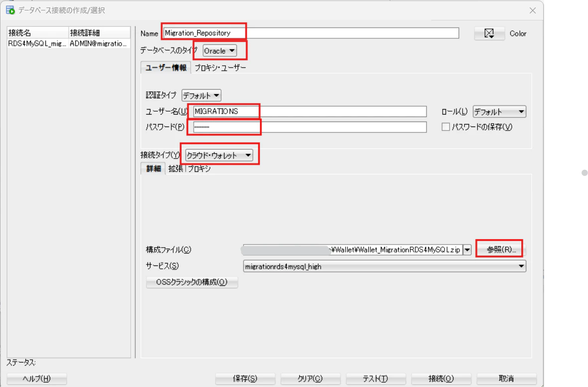The height and width of the screenshot is (387, 588).
Task: Close the database connection dialog
Action: coord(533,10)
